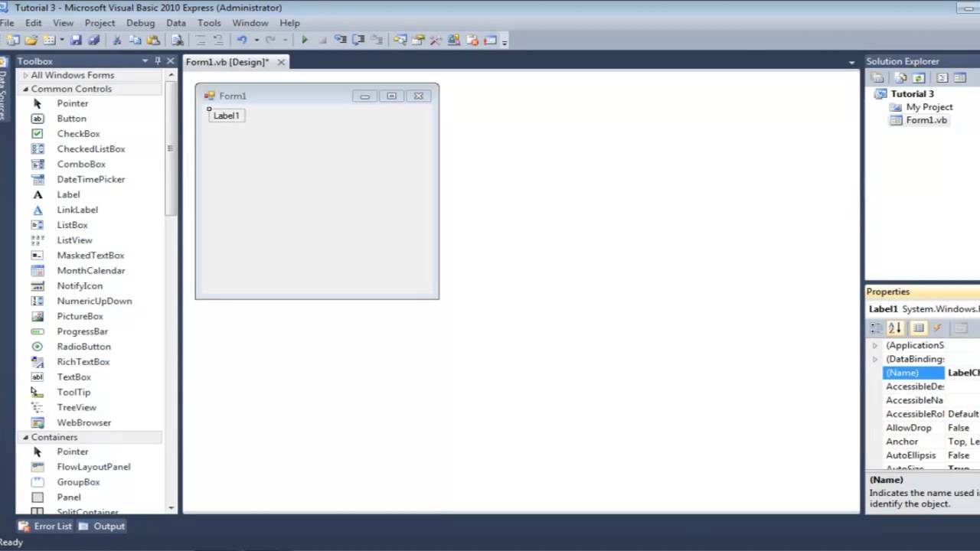
Task: Click the Paste toolbar icon
Action: pyautogui.click(x=153, y=40)
